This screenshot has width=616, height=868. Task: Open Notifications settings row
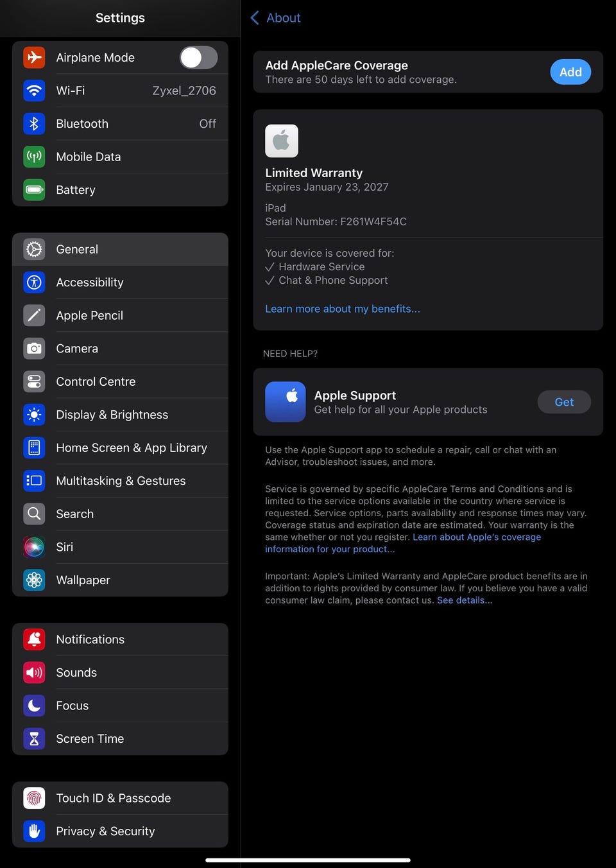[x=120, y=639]
